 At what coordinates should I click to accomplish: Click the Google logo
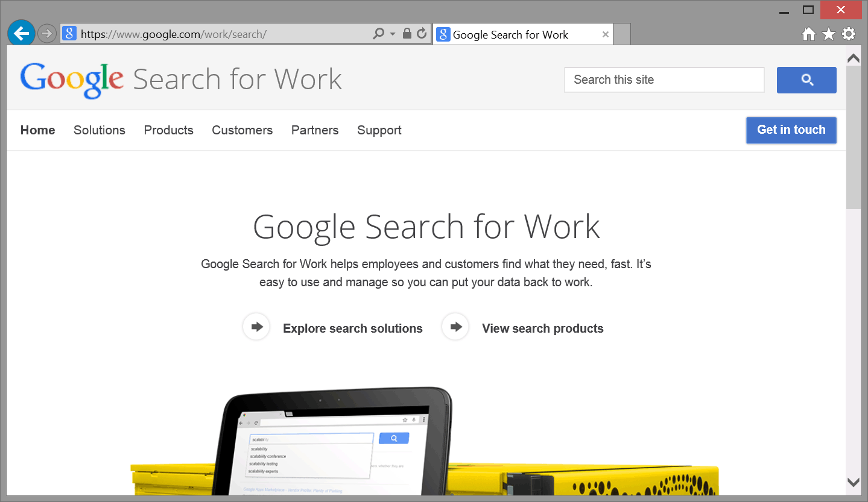[72, 80]
